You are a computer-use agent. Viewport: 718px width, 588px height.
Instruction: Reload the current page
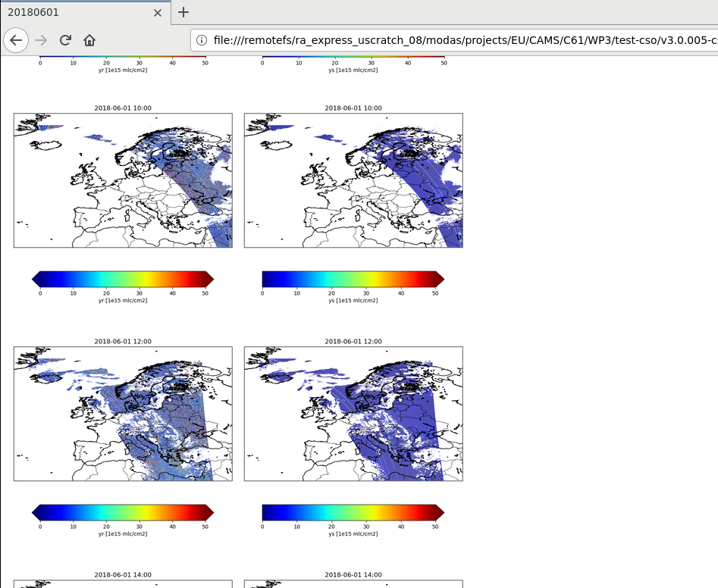[65, 40]
